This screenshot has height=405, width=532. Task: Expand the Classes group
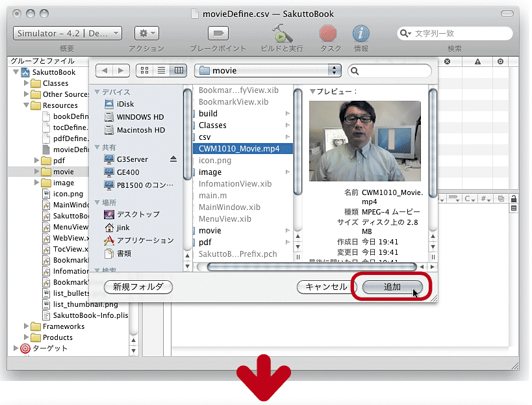tap(26, 83)
